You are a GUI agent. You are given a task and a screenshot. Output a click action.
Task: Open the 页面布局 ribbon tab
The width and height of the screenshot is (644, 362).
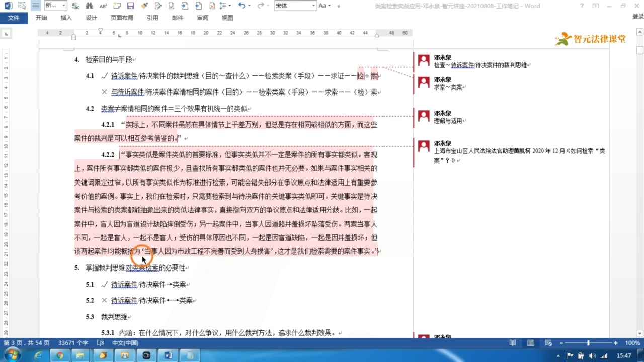(x=122, y=18)
